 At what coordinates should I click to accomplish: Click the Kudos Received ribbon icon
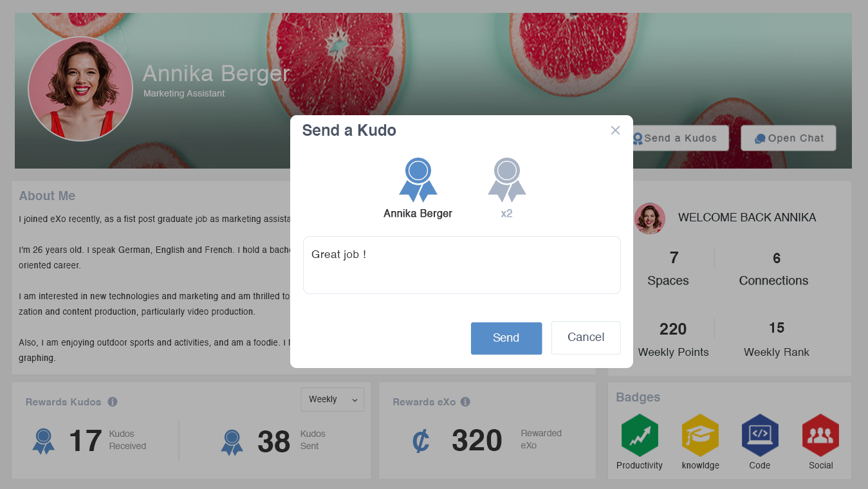(44, 442)
